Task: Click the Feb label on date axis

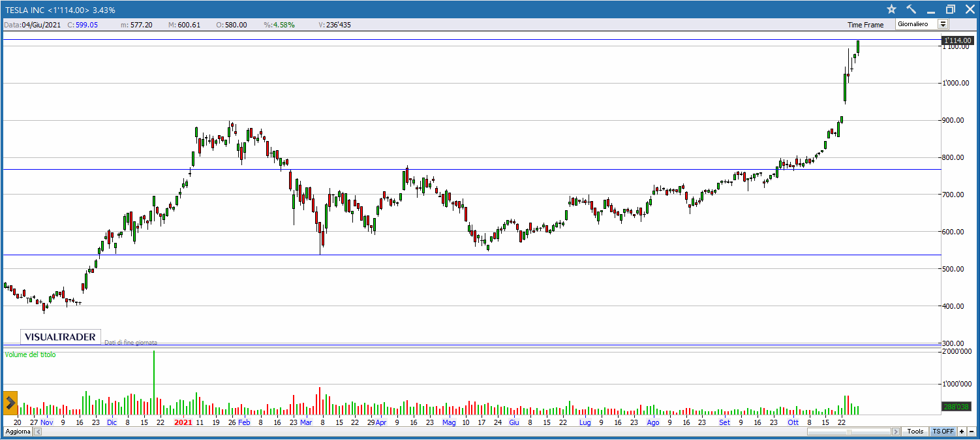Action: click(244, 422)
